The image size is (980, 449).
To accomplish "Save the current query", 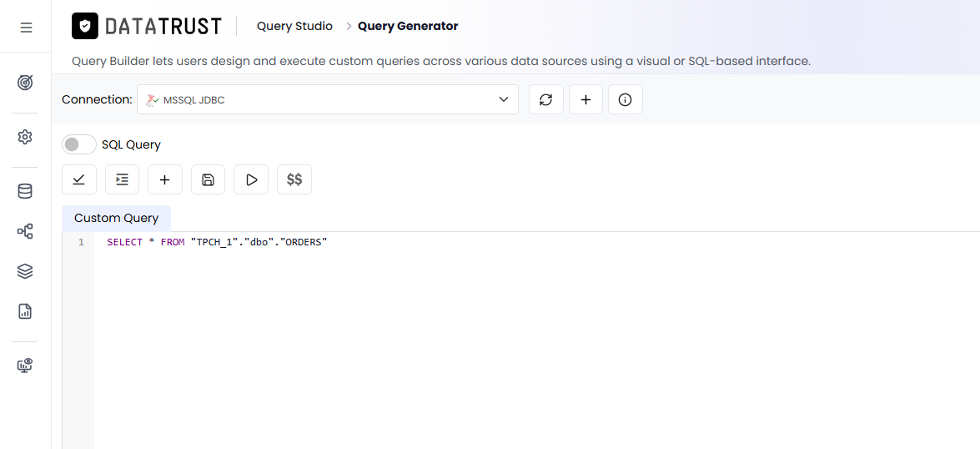I will 209,180.
